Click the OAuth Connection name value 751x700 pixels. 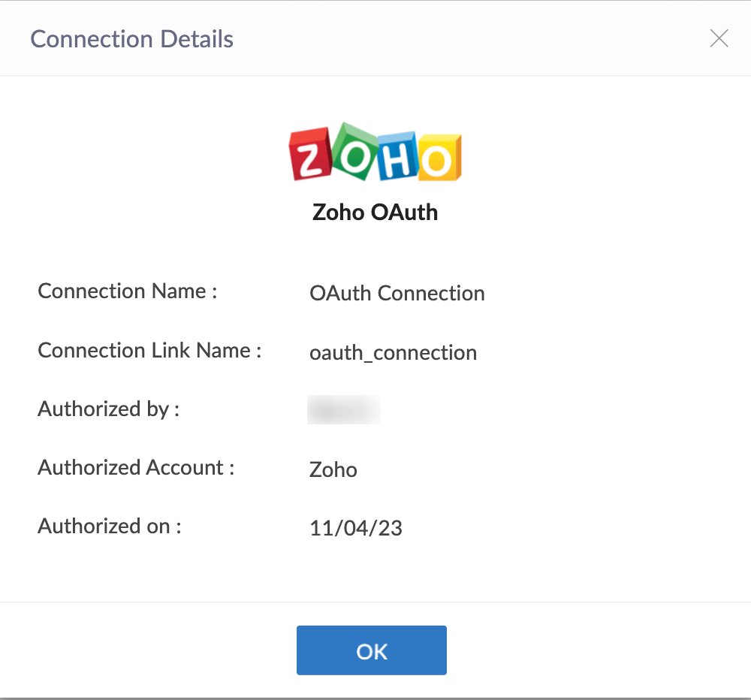397,293
